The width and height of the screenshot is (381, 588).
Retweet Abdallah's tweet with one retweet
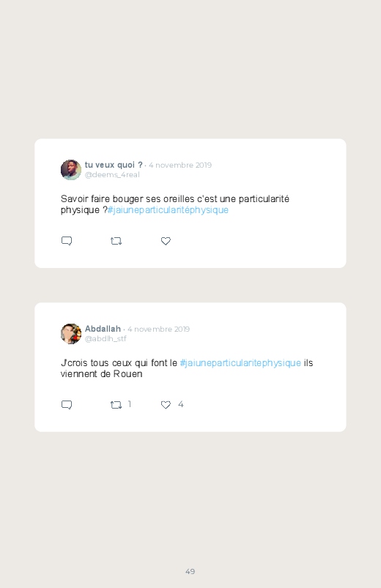point(116,405)
